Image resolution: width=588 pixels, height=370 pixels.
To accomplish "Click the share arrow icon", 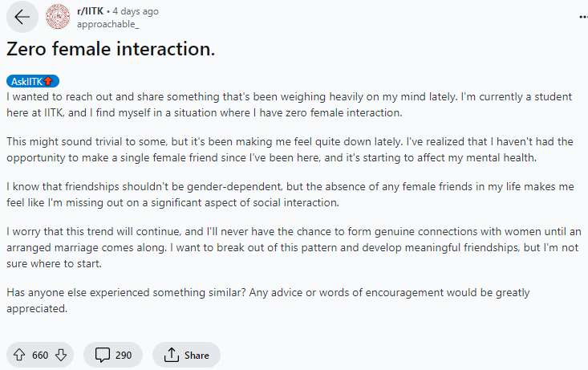I will tap(170, 355).
